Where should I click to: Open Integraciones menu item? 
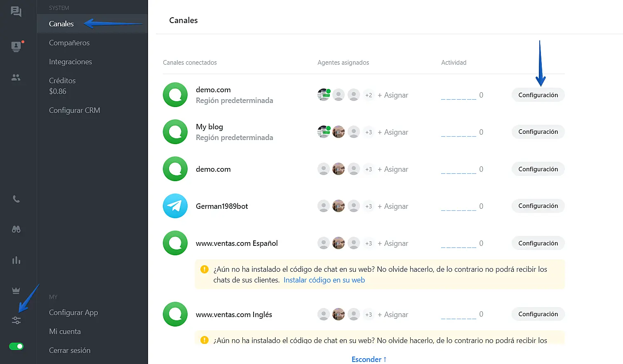click(x=71, y=62)
